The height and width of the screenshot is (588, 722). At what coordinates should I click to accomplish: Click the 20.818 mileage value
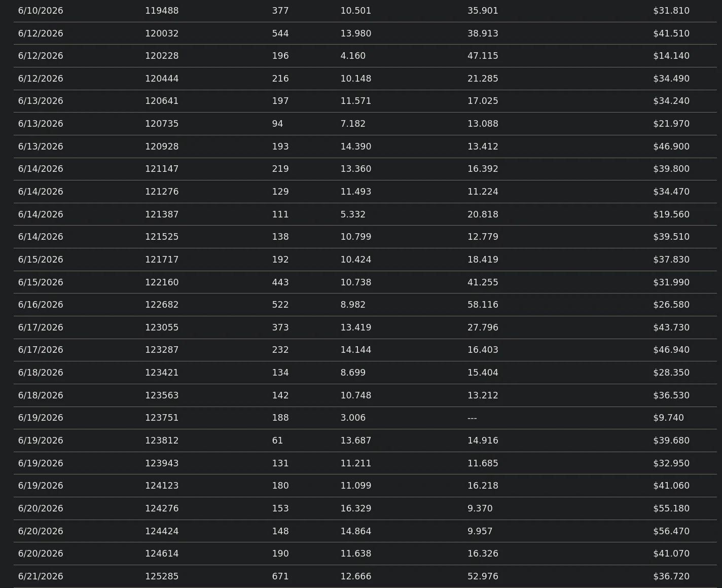click(483, 214)
